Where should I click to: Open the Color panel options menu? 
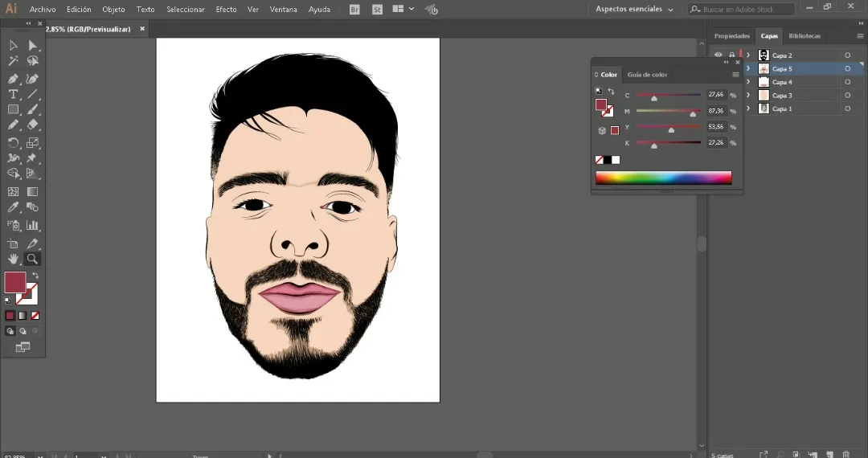(x=735, y=75)
